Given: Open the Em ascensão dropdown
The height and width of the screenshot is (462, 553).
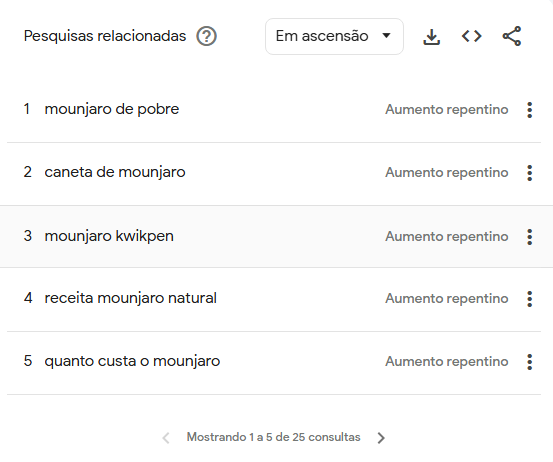Looking at the screenshot, I should pos(334,36).
